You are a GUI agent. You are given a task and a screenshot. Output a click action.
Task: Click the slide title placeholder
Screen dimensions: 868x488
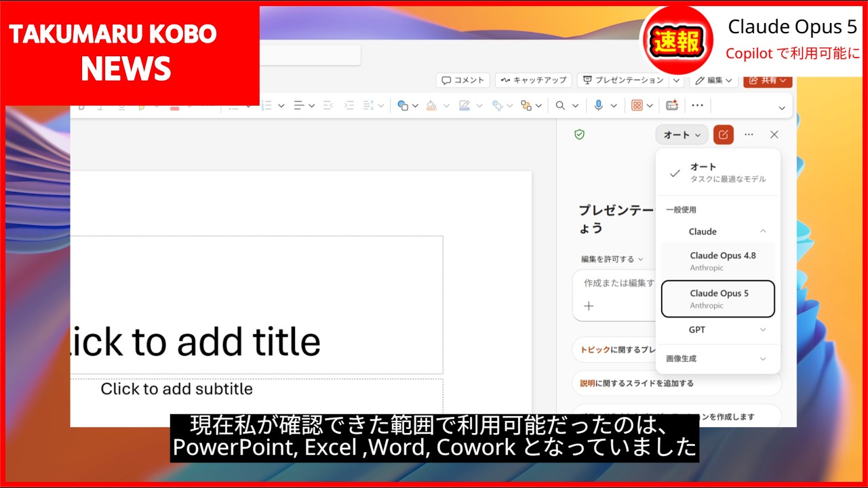pyautogui.click(x=256, y=305)
